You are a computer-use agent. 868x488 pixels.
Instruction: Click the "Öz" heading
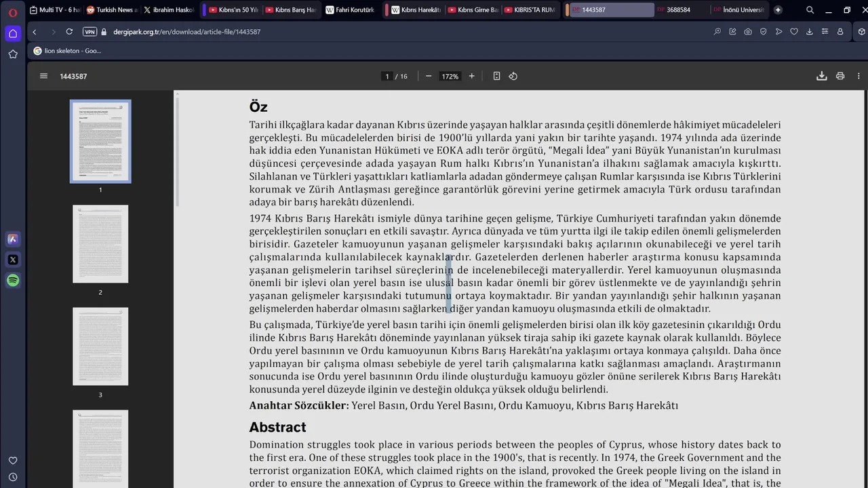[x=258, y=107]
